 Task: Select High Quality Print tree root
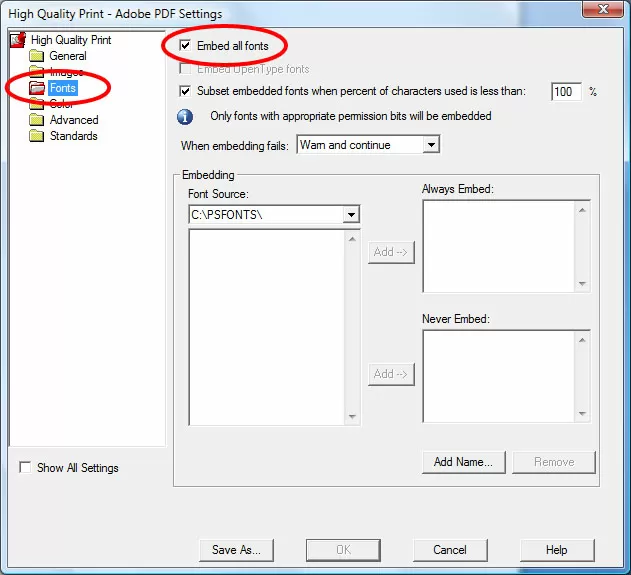[x=71, y=40]
